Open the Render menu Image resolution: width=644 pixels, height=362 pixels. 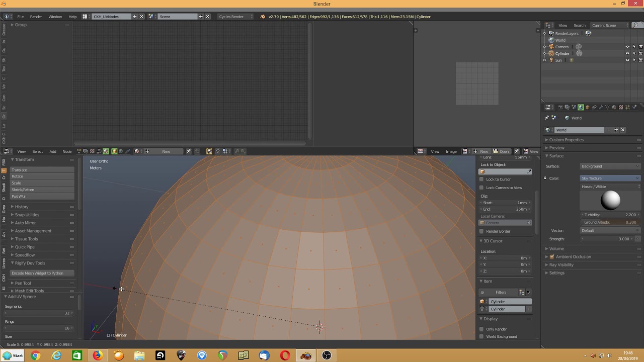click(x=36, y=17)
